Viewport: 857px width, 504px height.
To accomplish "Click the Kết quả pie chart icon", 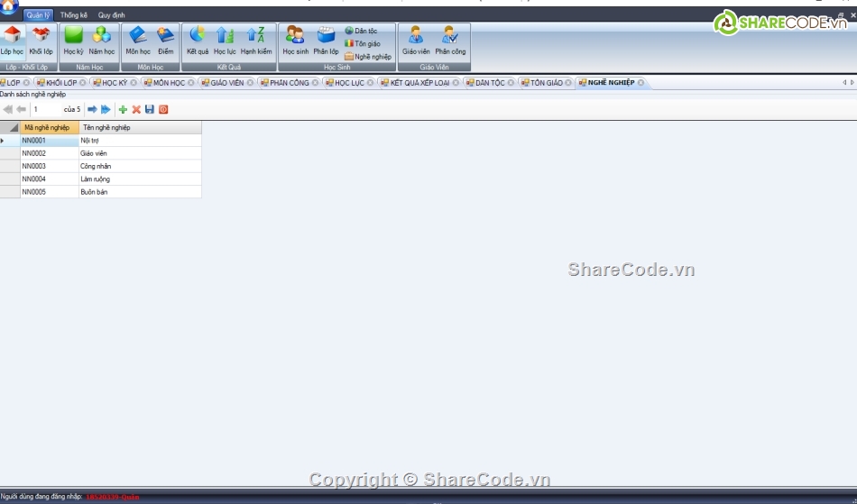I will coord(198,41).
